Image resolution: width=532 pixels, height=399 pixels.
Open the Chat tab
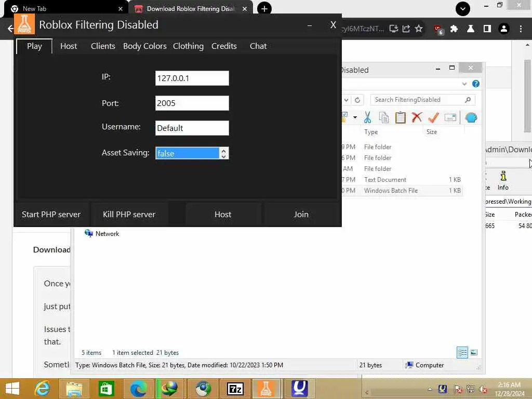tap(258, 46)
